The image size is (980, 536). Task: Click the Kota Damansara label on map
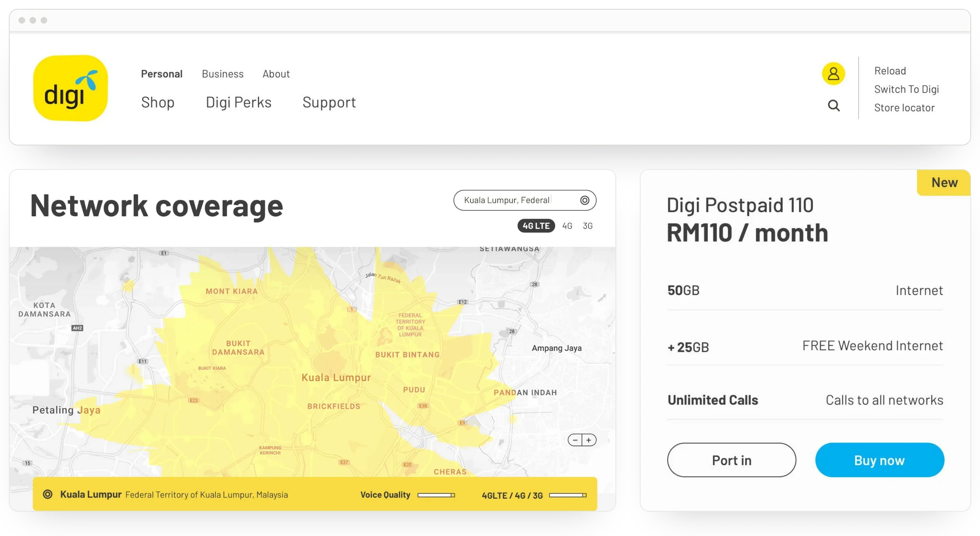pyautogui.click(x=45, y=309)
